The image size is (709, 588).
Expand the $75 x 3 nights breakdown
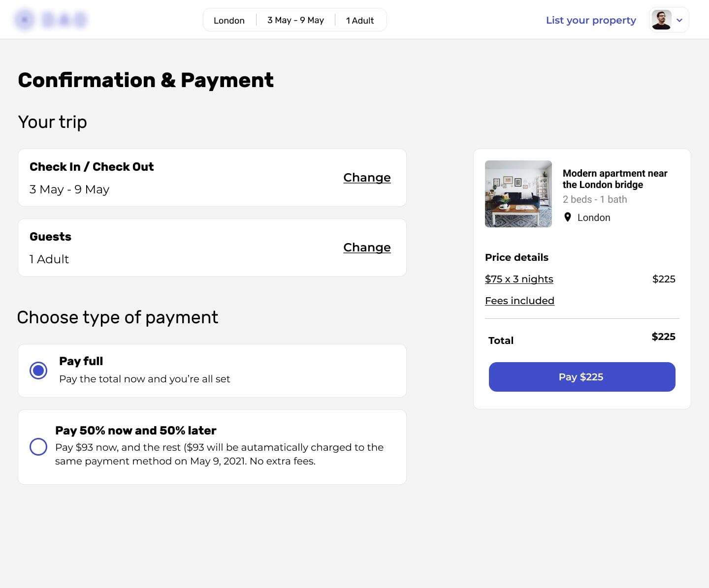point(519,279)
